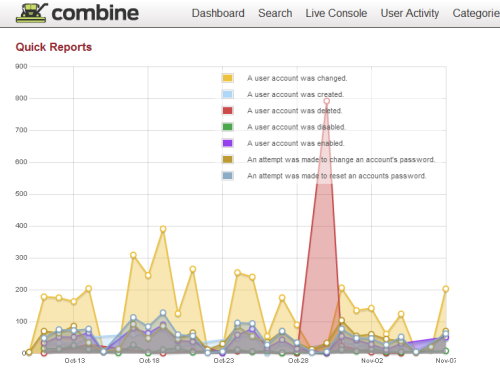The width and height of the screenshot is (500, 369).
Task: Click the Oct-13 x-axis label
Action: (75, 361)
